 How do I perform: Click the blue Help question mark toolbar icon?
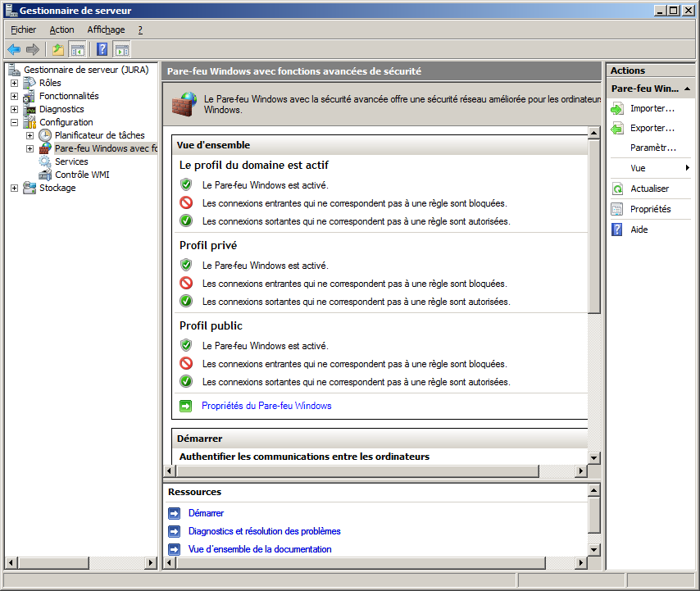(102, 49)
